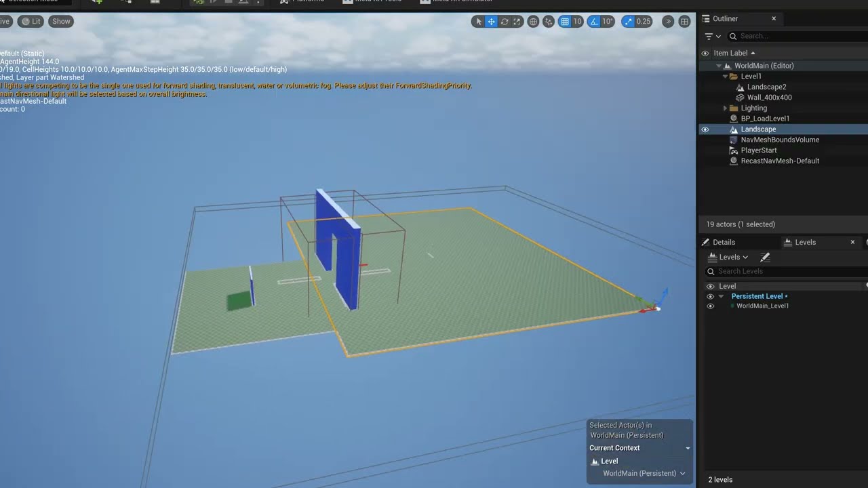Click the Wall_400x400 static mesh icon
The image size is (868, 488).
[x=740, y=98]
